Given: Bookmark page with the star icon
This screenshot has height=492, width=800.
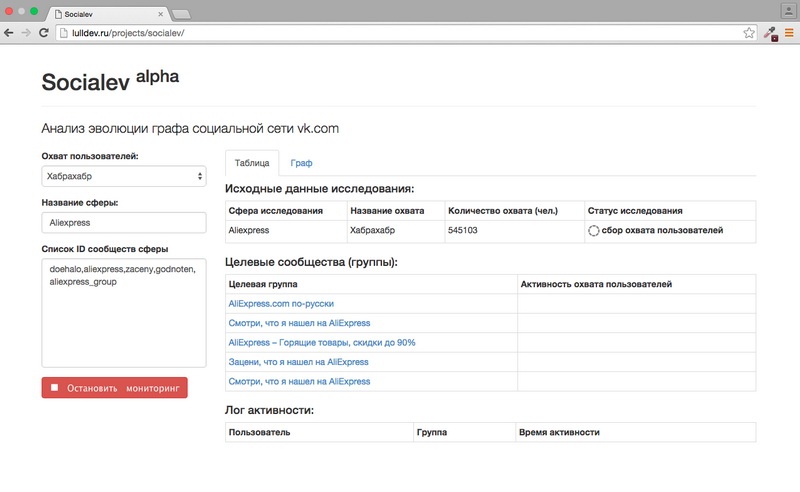Looking at the screenshot, I should (748, 33).
